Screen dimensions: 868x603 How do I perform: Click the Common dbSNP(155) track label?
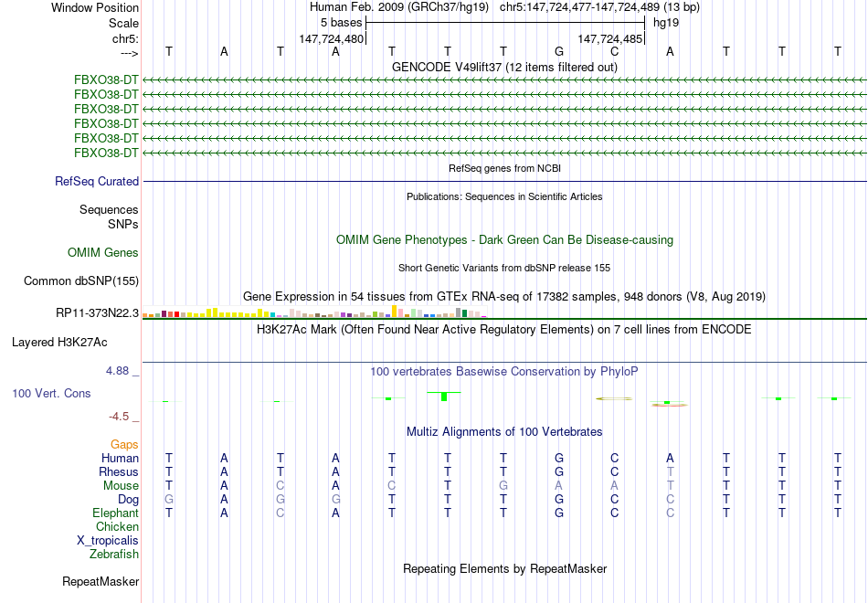81,281
